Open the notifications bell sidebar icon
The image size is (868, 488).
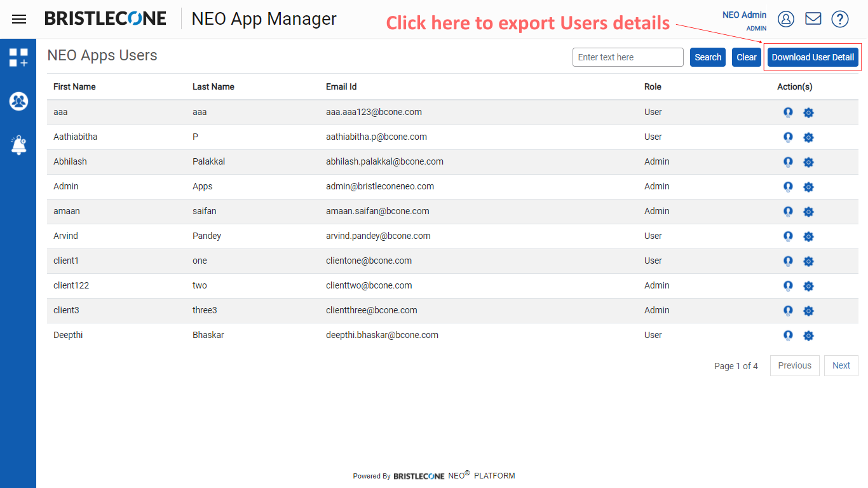pos(18,145)
